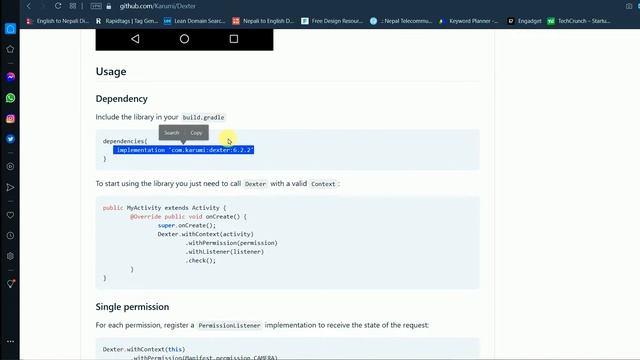Click the padlock site security icon
640x360 pixels.
tap(109, 6)
